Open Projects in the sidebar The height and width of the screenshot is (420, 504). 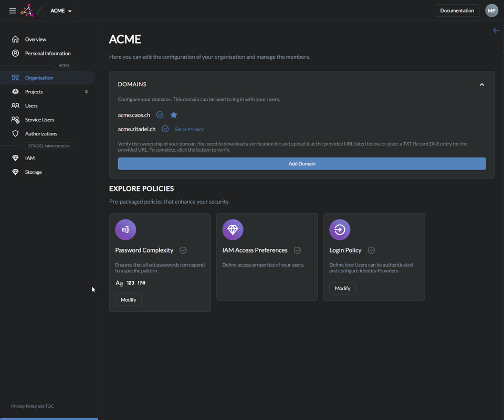tap(34, 92)
